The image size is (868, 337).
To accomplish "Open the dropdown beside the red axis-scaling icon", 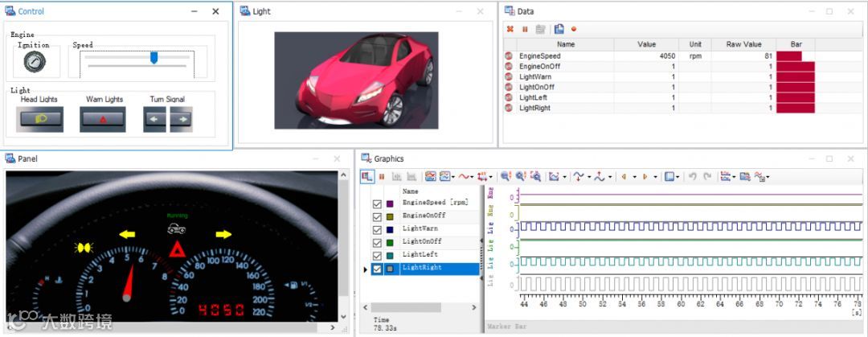I will [x=491, y=178].
